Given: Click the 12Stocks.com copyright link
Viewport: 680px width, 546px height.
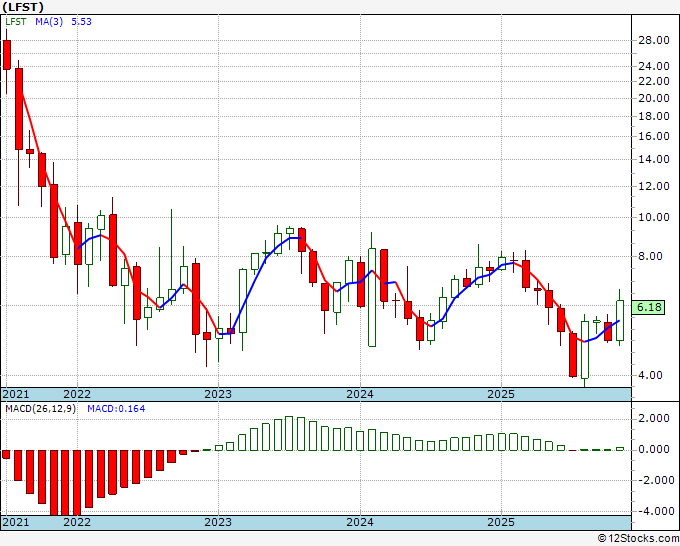Looking at the screenshot, I should (638, 539).
